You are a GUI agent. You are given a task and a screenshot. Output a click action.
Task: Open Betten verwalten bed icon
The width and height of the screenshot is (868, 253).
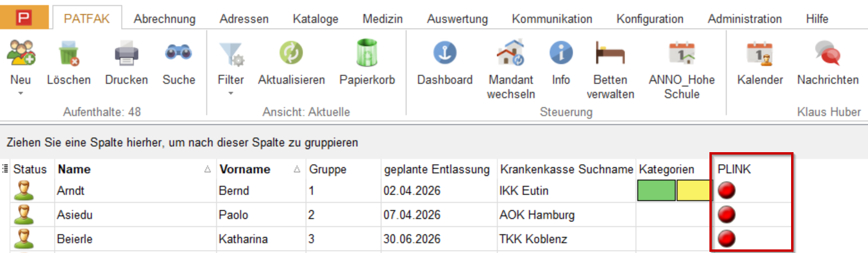(x=610, y=55)
